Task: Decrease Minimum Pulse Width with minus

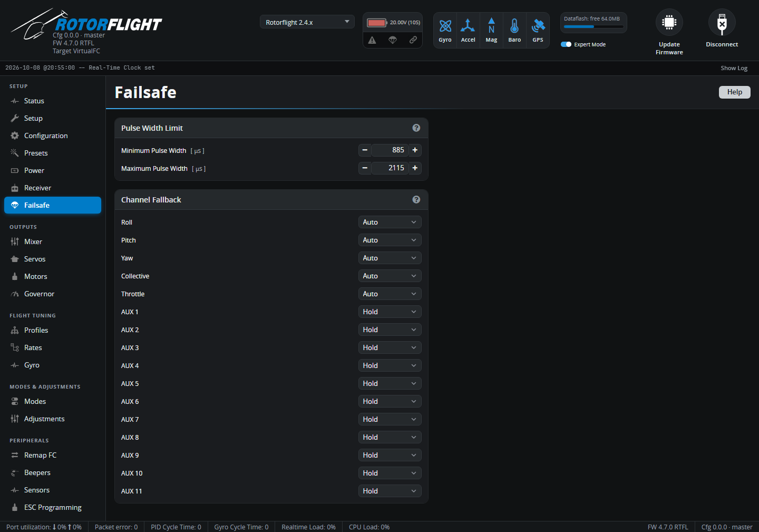Action: pyautogui.click(x=365, y=150)
